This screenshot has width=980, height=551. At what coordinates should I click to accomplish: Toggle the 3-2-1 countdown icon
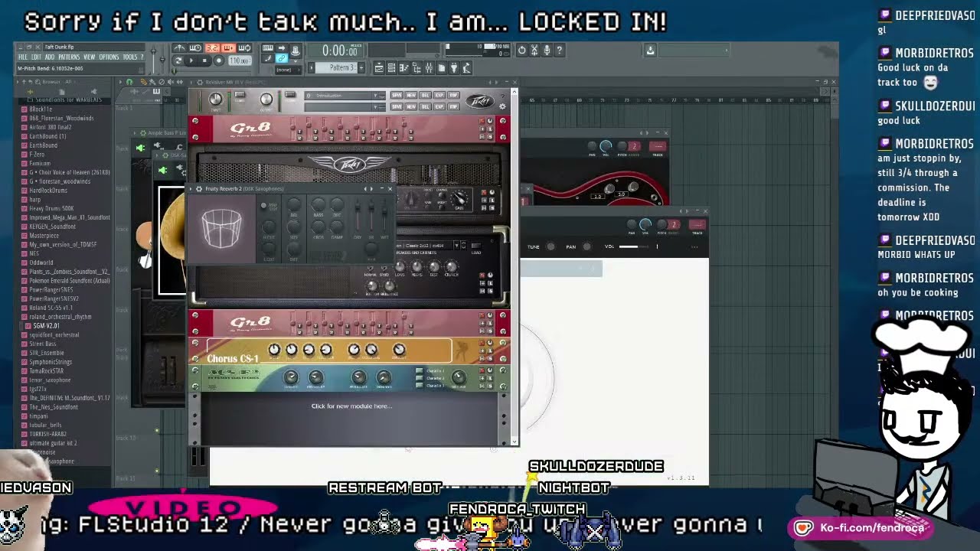coord(212,47)
